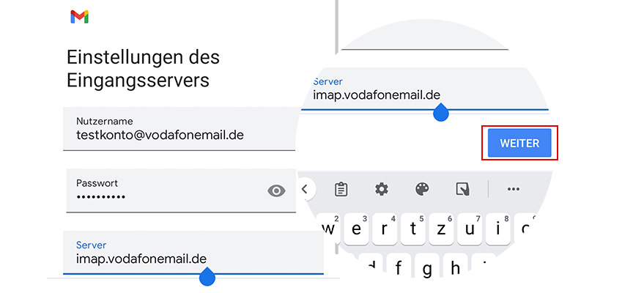Tap the keyboard sticker icon
This screenshot has height=293, width=644.
coord(462,190)
